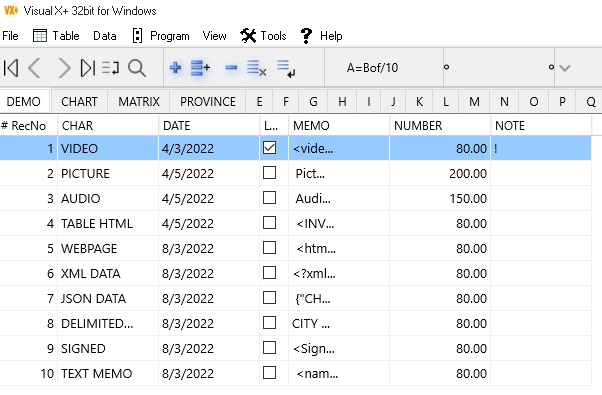Switch to the MATRIX tab

[x=139, y=102]
